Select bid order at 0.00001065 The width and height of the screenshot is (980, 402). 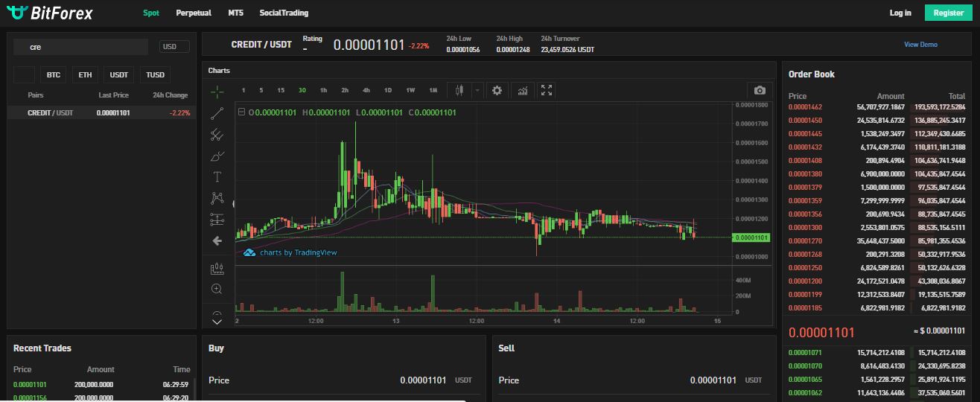(x=876, y=379)
